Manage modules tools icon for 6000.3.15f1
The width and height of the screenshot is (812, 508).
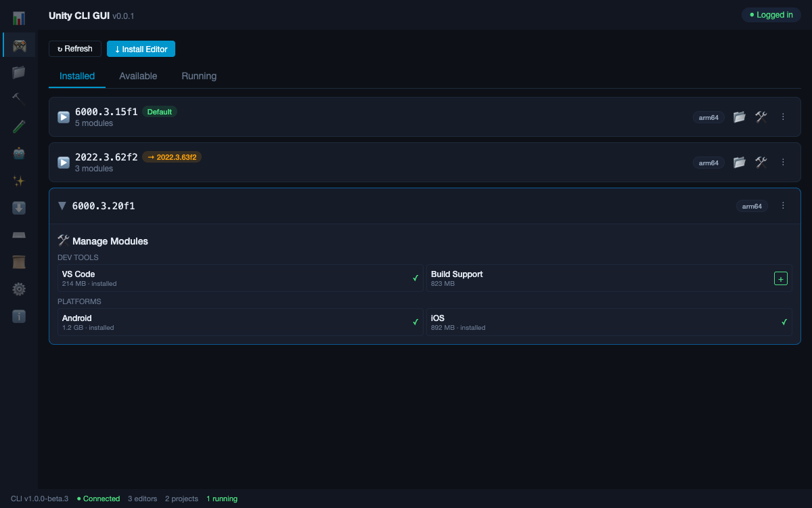point(761,117)
